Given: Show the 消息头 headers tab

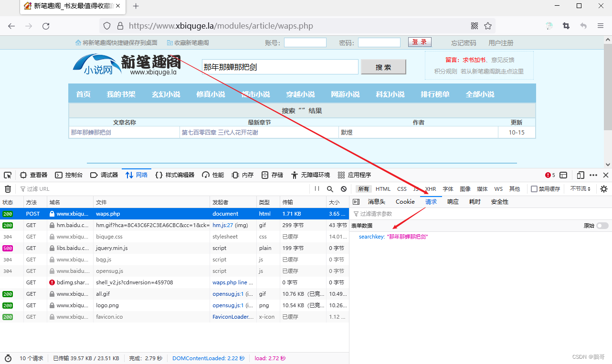Looking at the screenshot, I should click(376, 202).
